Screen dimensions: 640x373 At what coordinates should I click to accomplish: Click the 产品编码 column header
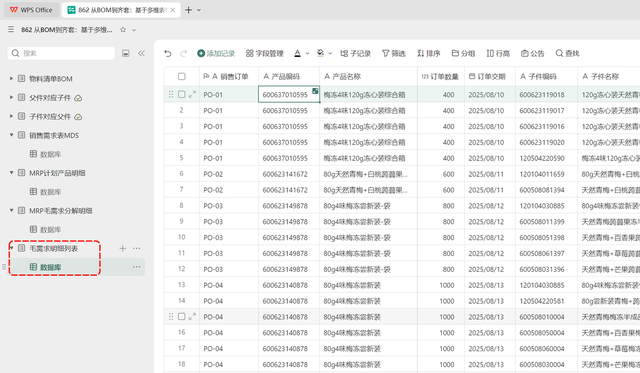tap(289, 76)
